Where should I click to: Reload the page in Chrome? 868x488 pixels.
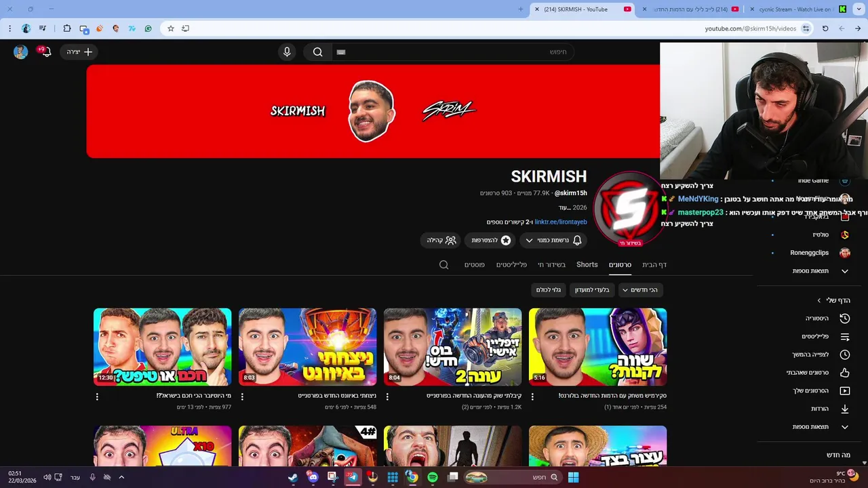pos(825,28)
